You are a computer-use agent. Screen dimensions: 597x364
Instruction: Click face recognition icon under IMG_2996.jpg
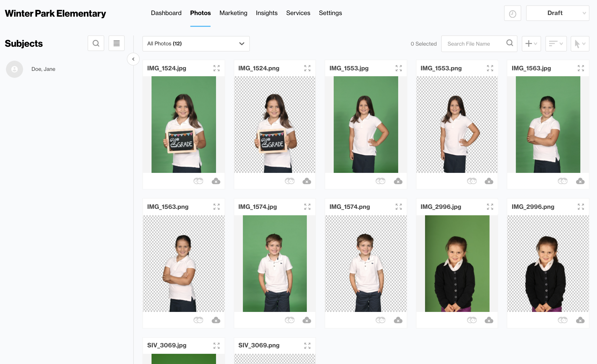pos(472,320)
